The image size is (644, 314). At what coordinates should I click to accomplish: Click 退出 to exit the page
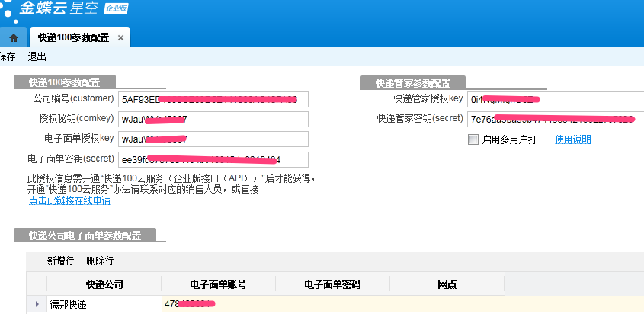37,56
